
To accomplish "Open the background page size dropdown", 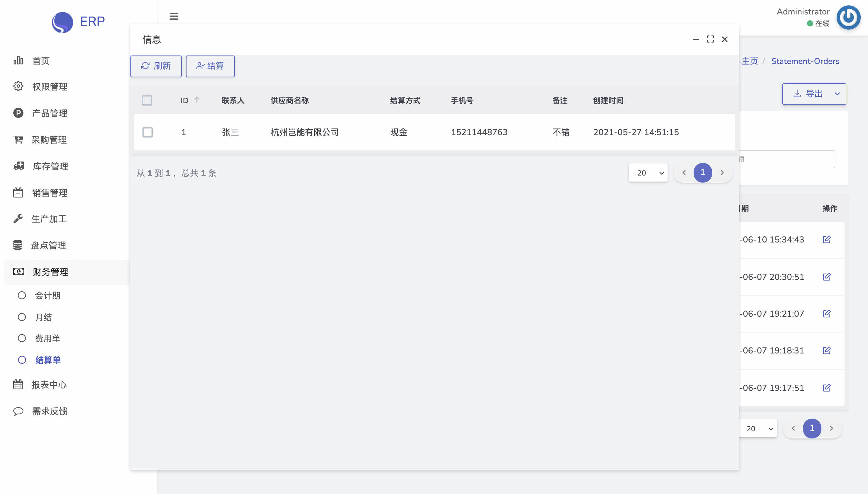I will (x=758, y=429).
